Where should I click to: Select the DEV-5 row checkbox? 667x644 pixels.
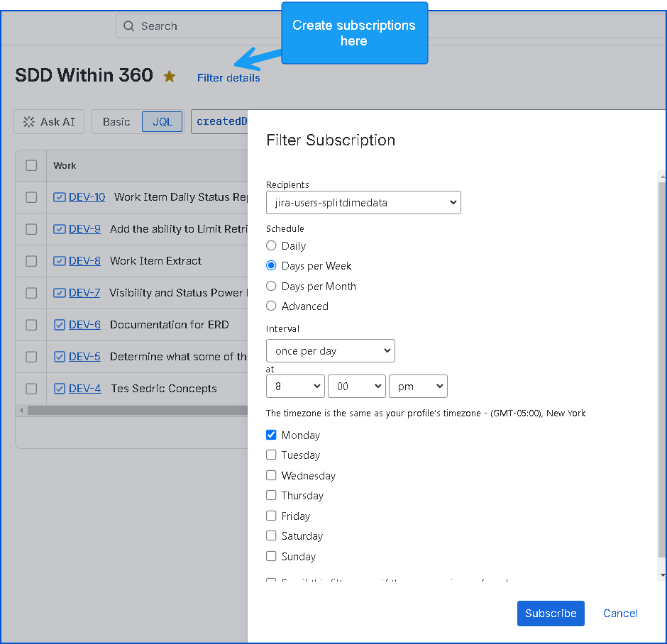(31, 357)
